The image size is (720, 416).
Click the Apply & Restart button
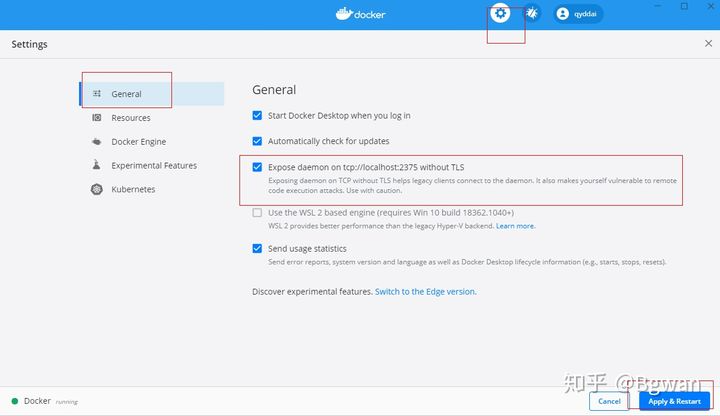coord(674,401)
